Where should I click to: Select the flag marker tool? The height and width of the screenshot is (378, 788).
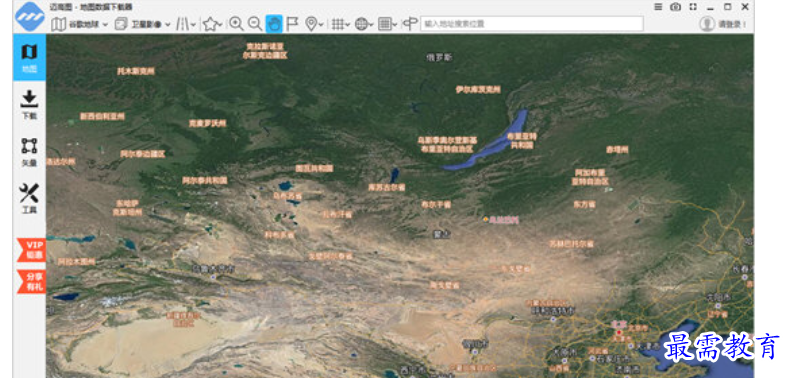[x=292, y=24]
